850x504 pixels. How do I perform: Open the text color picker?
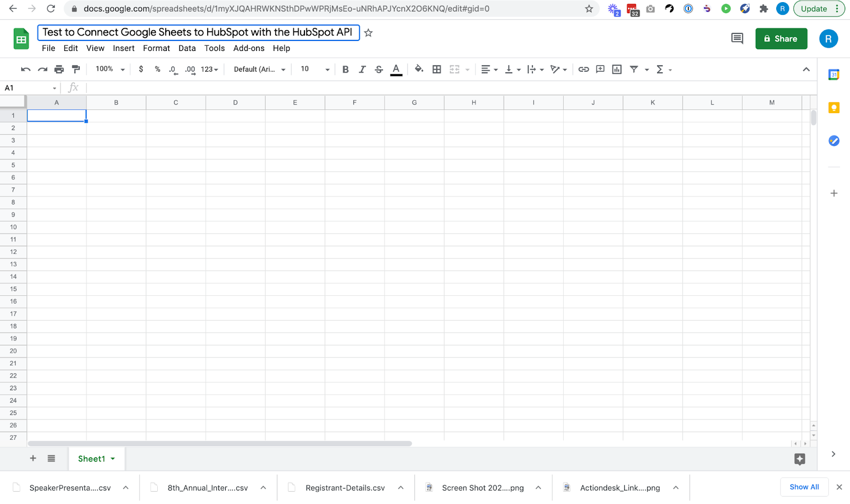[396, 70]
